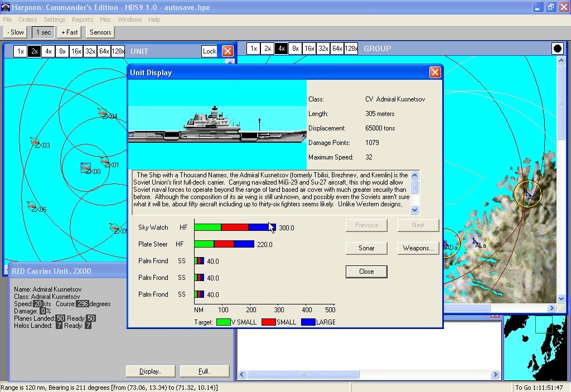Screen dimensions: 571x392
Task: Set GROUP window zoom to 4x
Action: 281,49
